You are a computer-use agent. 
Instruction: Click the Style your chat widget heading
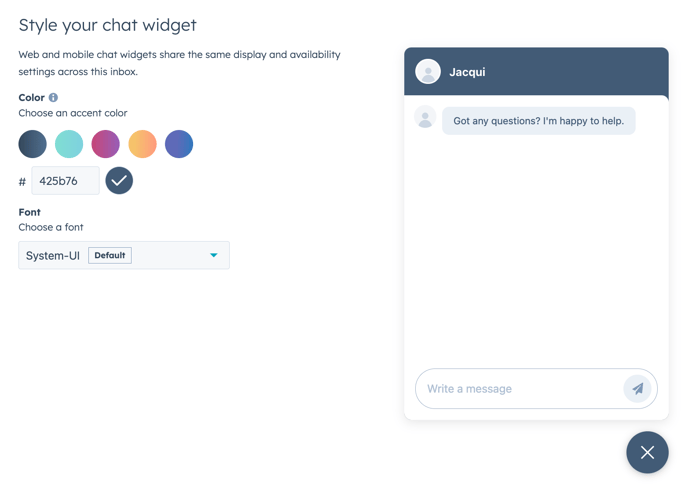coord(107,25)
